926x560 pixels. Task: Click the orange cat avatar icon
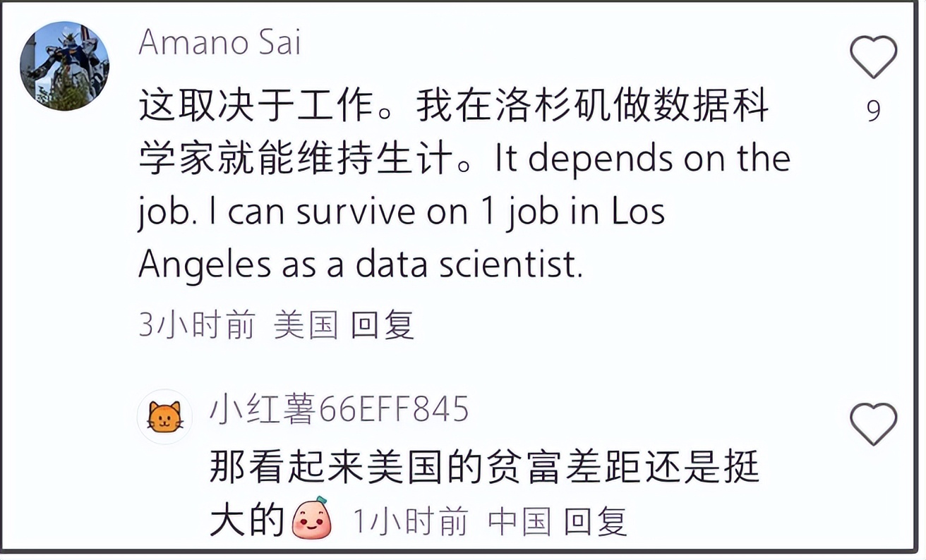coord(164,417)
